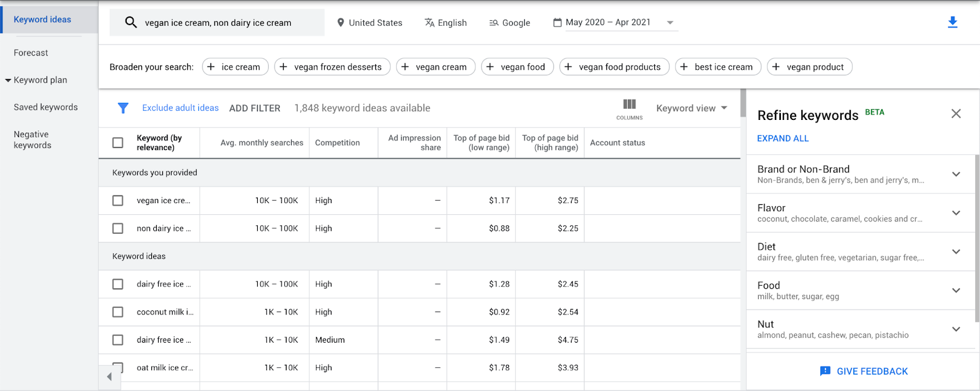980x391 pixels.
Task: Sort by Avg. monthly searches column header
Action: tap(262, 143)
